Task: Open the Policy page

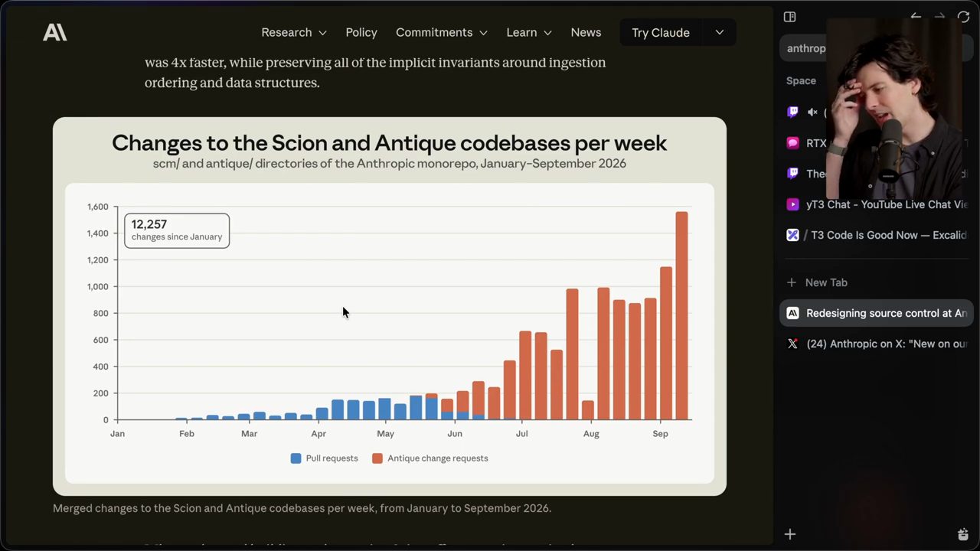Action: point(361,32)
